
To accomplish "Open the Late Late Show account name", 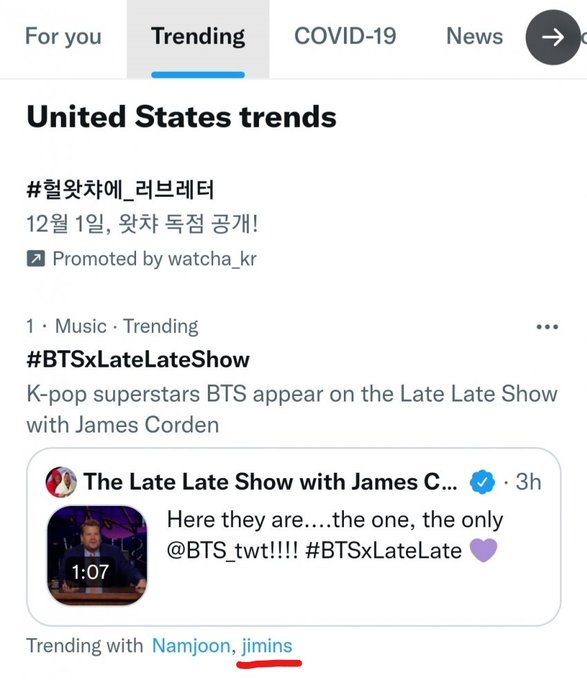I will click(270, 482).
